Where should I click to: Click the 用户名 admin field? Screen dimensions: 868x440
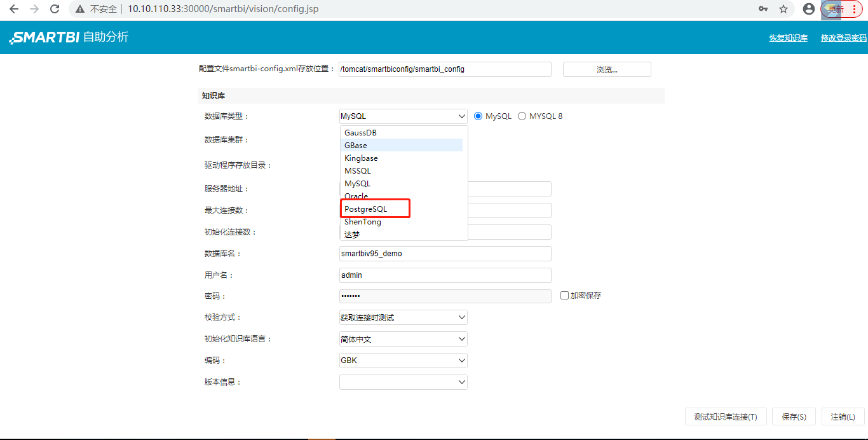[x=445, y=275]
